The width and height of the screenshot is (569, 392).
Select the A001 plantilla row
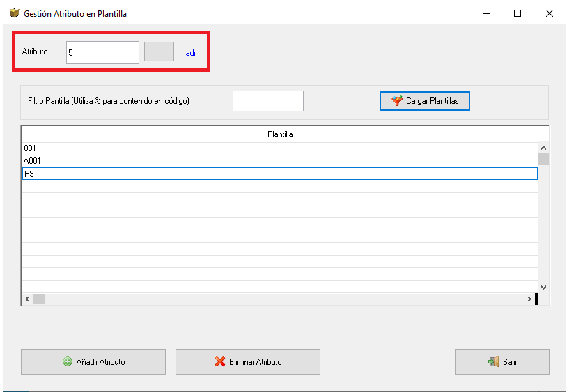click(x=280, y=161)
